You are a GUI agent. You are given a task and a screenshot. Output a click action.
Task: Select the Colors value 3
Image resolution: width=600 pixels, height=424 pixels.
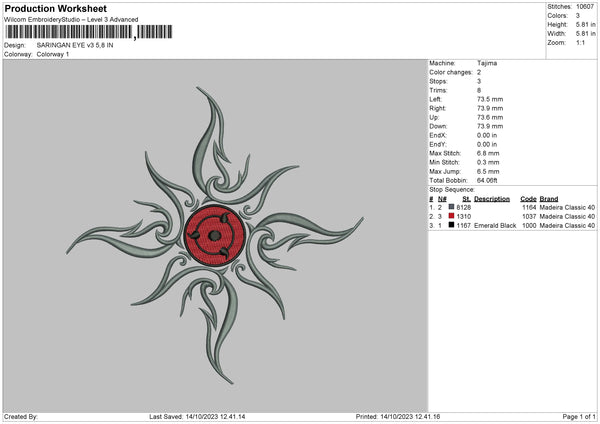coord(578,16)
